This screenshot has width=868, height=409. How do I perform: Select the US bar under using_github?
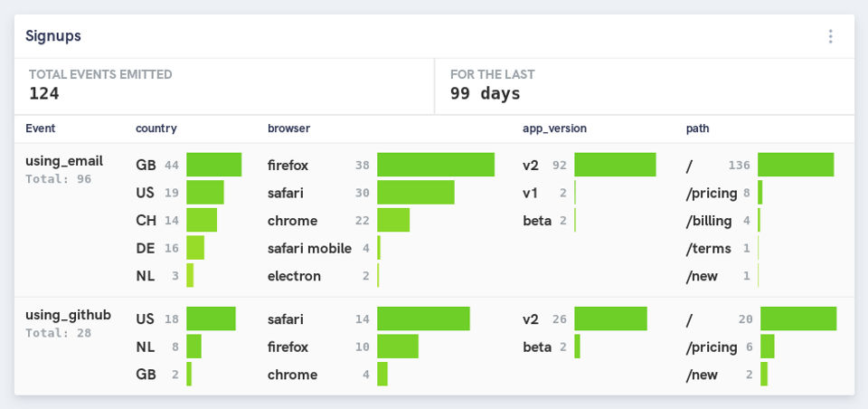pos(211,319)
